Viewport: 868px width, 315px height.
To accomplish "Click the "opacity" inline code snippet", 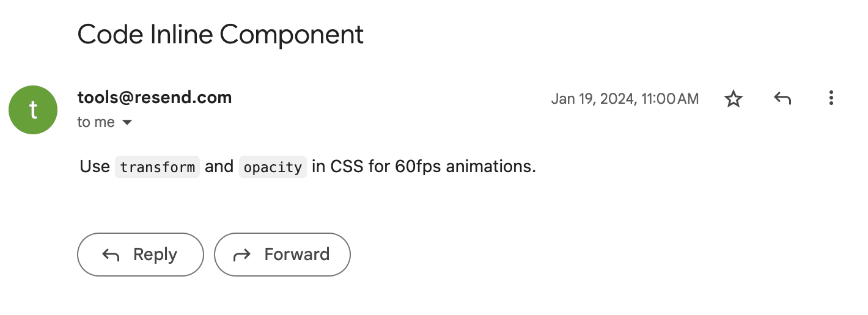I will click(x=273, y=167).
